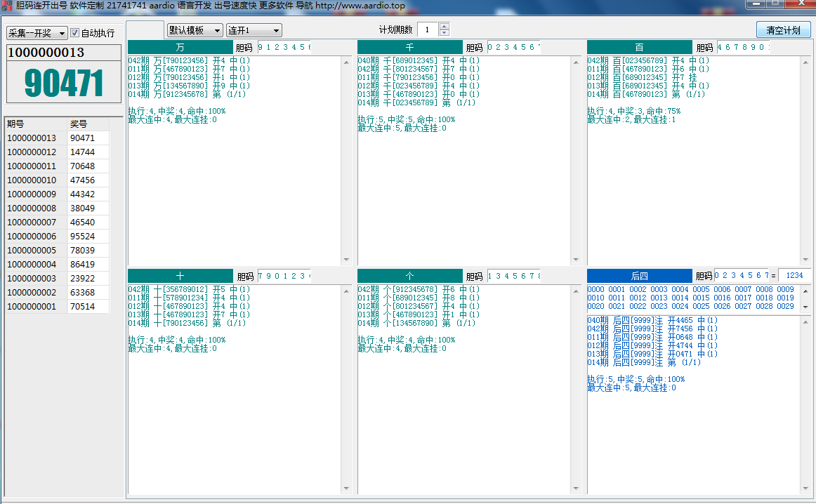Click the 十 panel 胆码 input field
816x504 pixels.
click(x=284, y=276)
